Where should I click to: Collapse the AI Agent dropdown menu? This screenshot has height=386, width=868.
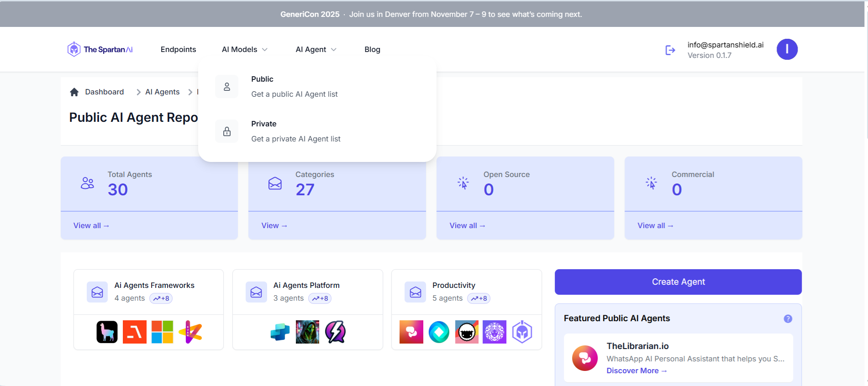[x=316, y=49]
